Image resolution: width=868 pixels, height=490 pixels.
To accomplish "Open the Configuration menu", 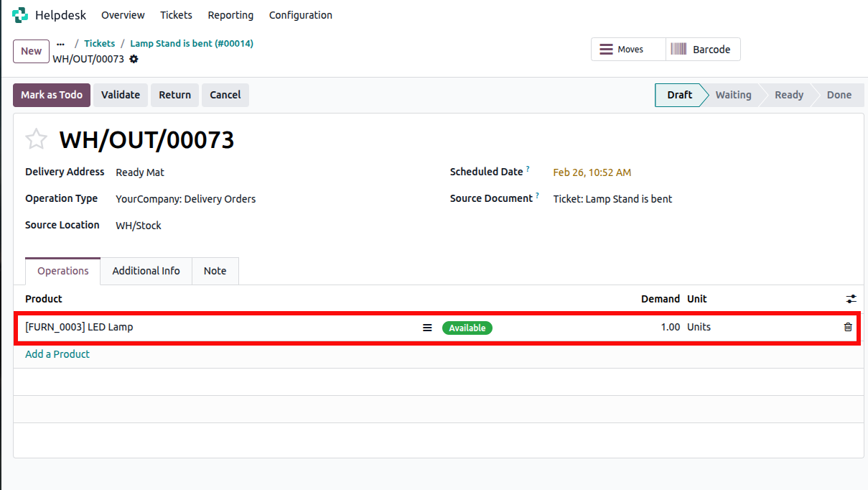I will 300,15.
